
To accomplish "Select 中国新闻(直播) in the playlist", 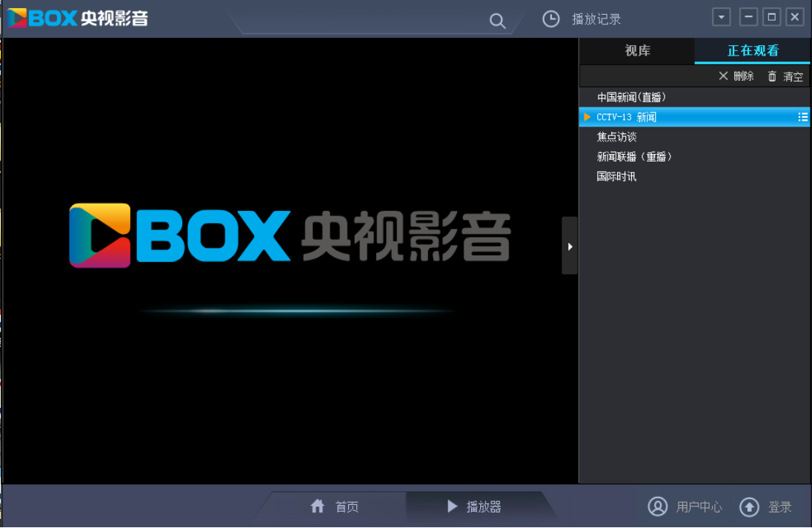I will pos(694,97).
